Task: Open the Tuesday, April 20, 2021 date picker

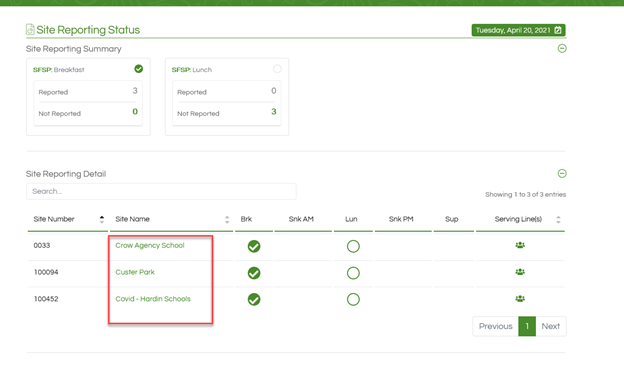Action: coord(518,30)
